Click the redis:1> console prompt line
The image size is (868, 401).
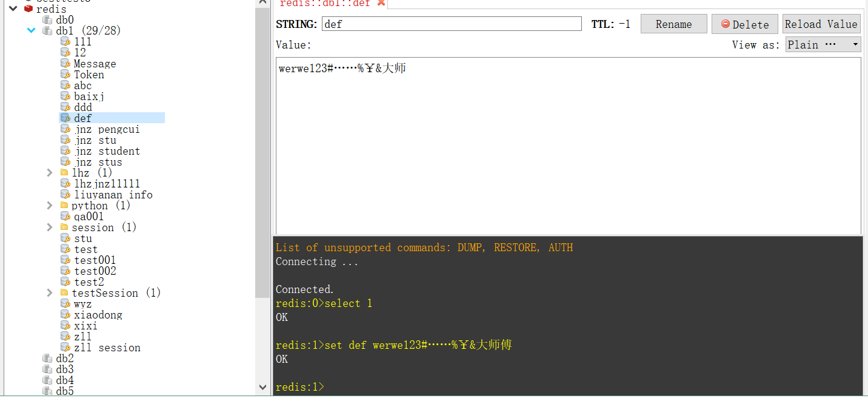[x=300, y=387]
